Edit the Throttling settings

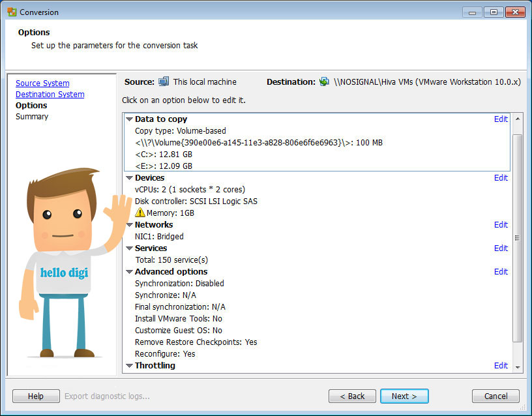click(x=501, y=365)
